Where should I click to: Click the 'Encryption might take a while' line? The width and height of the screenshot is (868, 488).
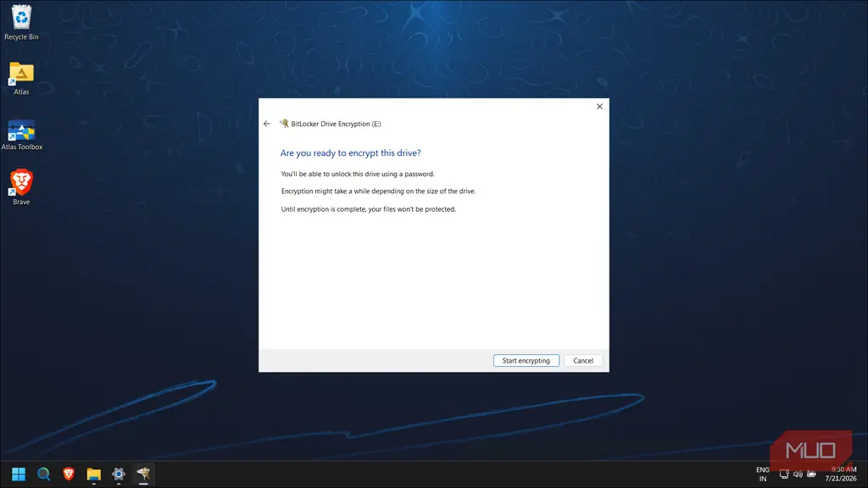pos(378,191)
